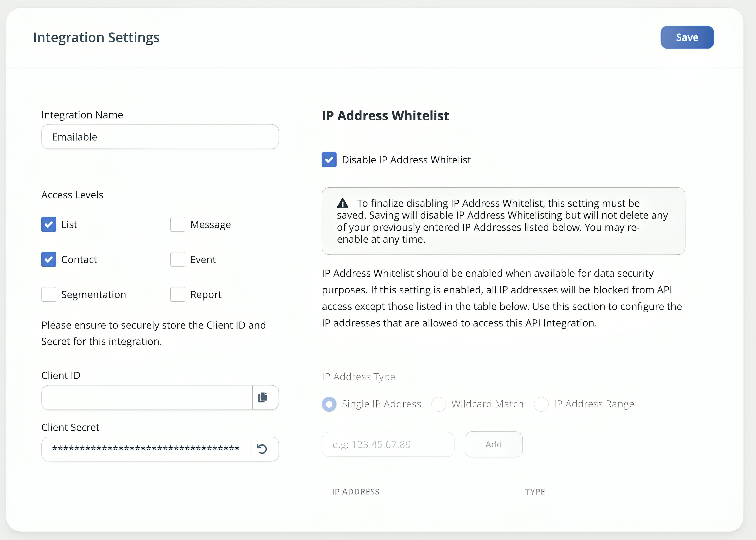The height and width of the screenshot is (540, 756).
Task: Uncheck the Contact access level
Action: [x=49, y=259]
